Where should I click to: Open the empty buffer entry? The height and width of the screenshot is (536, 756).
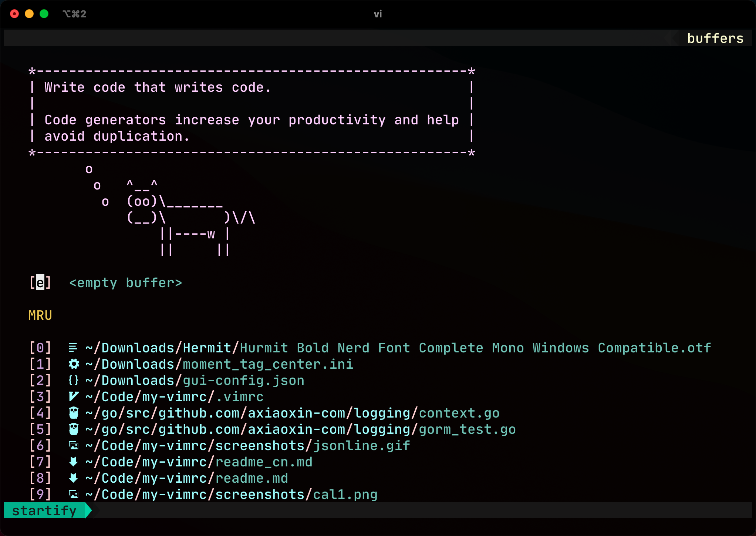click(125, 283)
